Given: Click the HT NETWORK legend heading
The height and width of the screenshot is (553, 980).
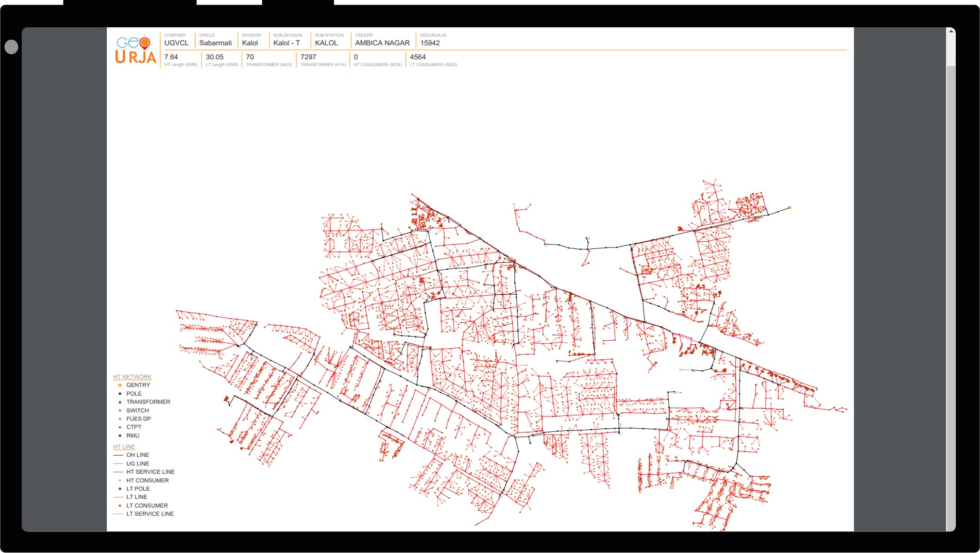Looking at the screenshot, I should click(x=132, y=377).
